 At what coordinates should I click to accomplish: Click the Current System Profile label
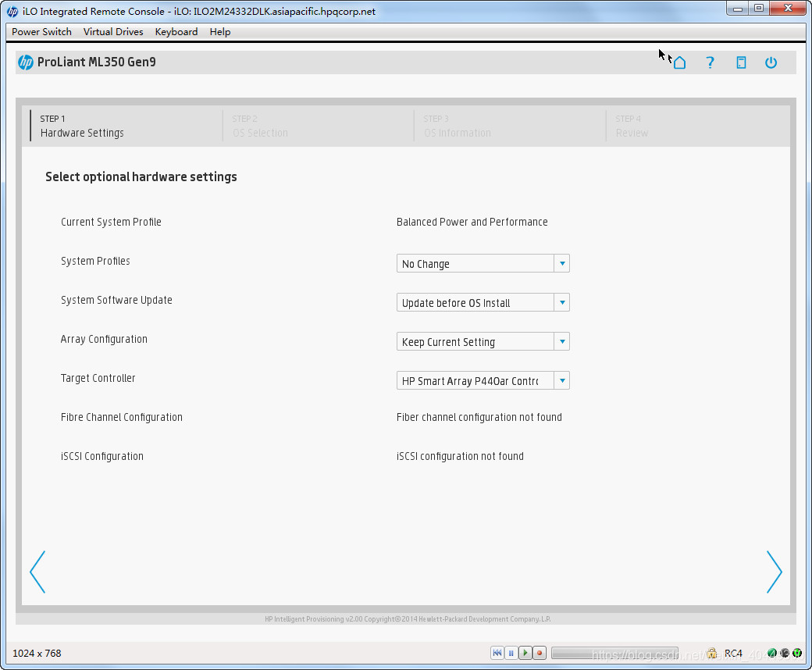pyautogui.click(x=111, y=222)
